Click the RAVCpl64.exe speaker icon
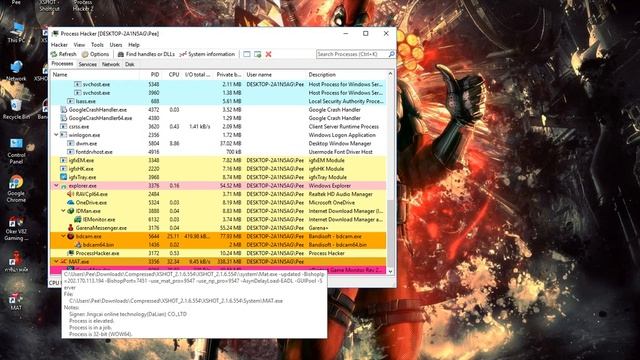The height and width of the screenshot is (360, 640). coord(71,194)
